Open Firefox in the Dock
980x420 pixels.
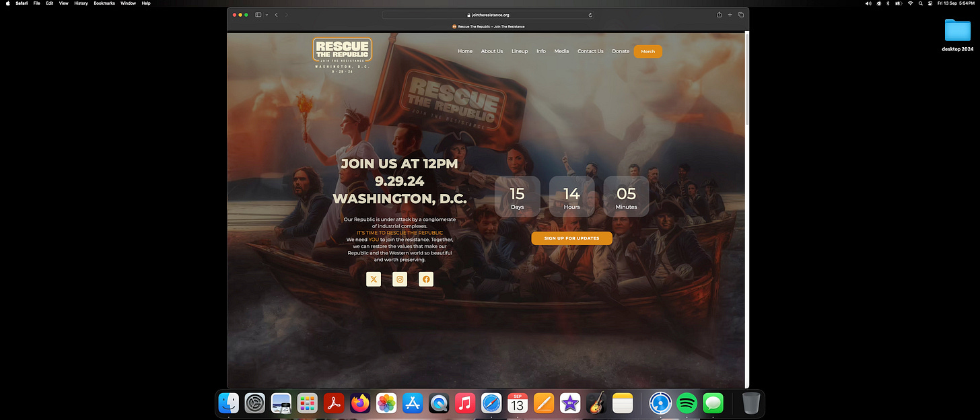pyautogui.click(x=360, y=403)
